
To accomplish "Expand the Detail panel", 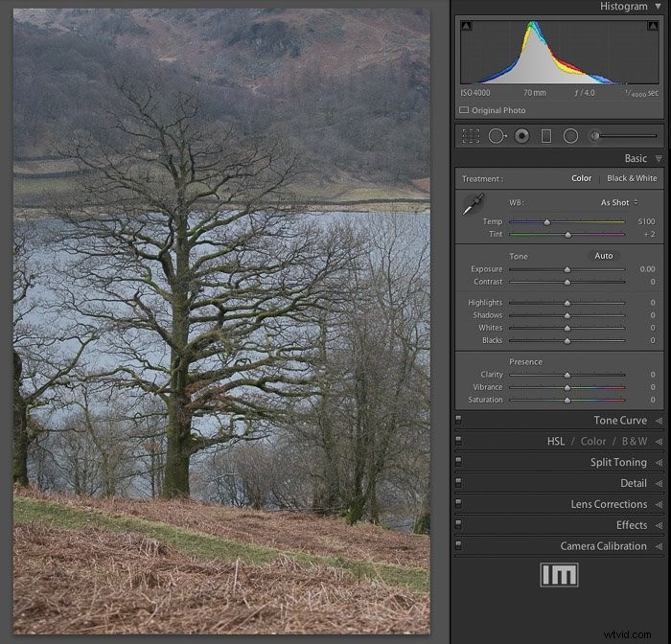I will tap(659, 484).
